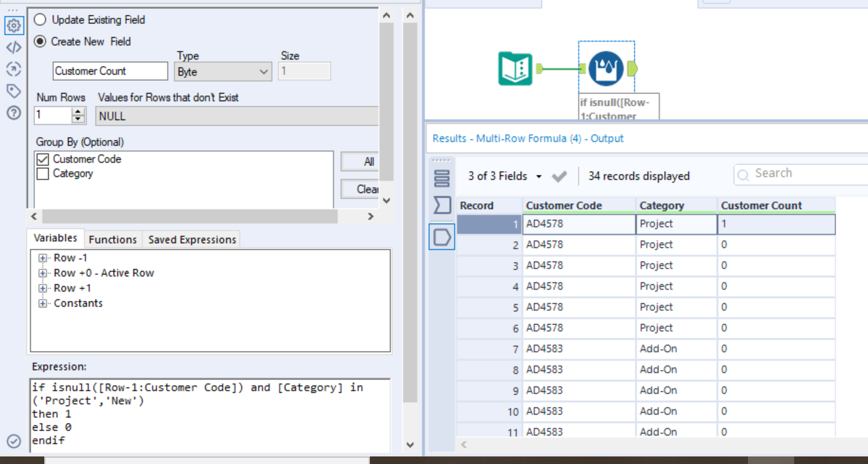Viewport: 868px width, 464px height.
Task: Open the Configuration gear icon in sidebar
Action: coord(13,25)
